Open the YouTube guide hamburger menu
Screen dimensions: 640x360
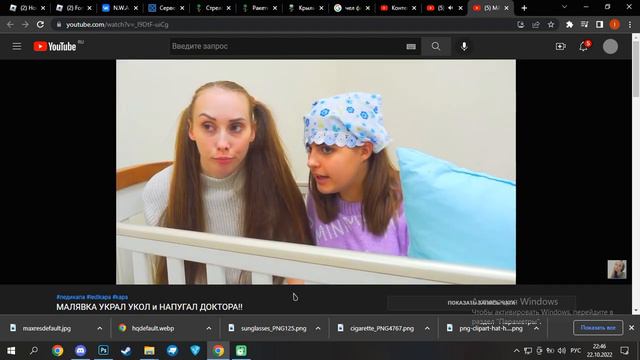click(x=17, y=47)
